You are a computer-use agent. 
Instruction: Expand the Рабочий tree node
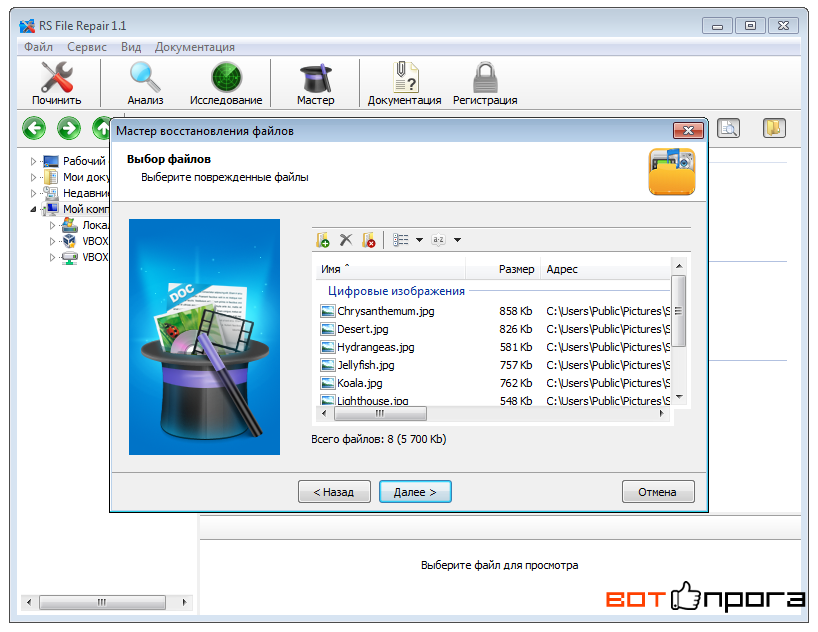pyautogui.click(x=33, y=161)
